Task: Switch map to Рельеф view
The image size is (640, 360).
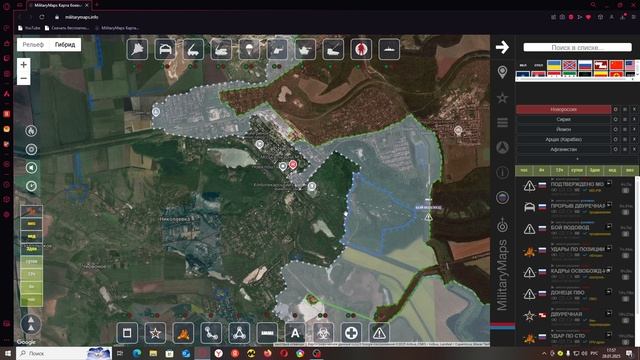Action: click(33, 45)
